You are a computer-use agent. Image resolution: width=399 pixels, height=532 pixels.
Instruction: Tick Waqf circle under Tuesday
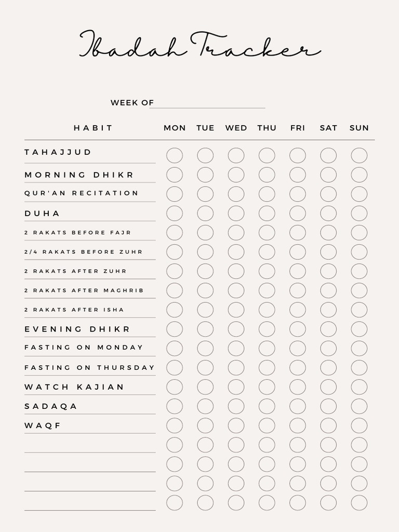coord(205,425)
